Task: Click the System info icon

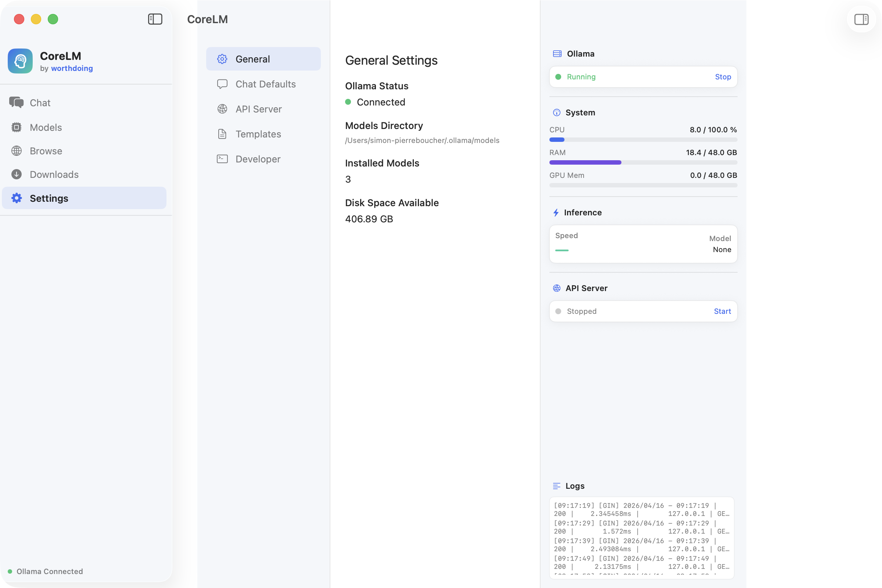Action: point(556,112)
